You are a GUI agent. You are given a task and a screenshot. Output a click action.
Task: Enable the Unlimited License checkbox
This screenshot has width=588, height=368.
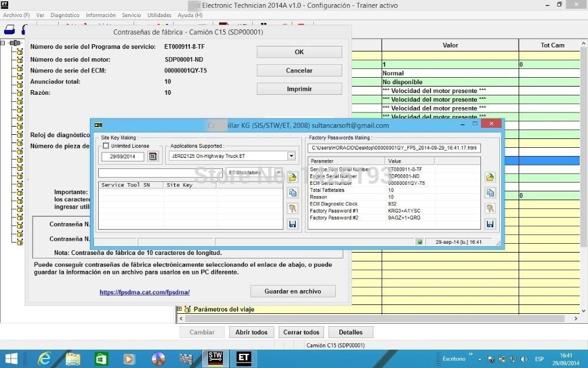pyautogui.click(x=105, y=145)
